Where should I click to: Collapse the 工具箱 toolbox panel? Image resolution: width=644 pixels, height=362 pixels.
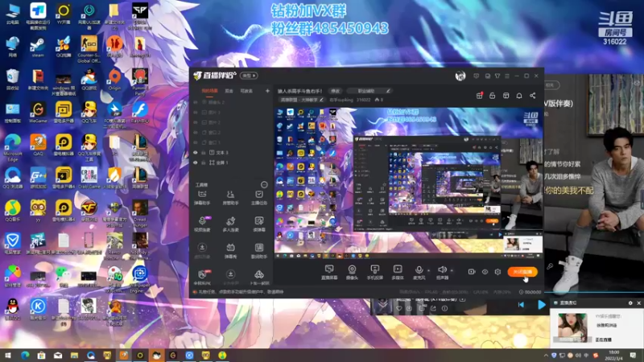[264, 185]
